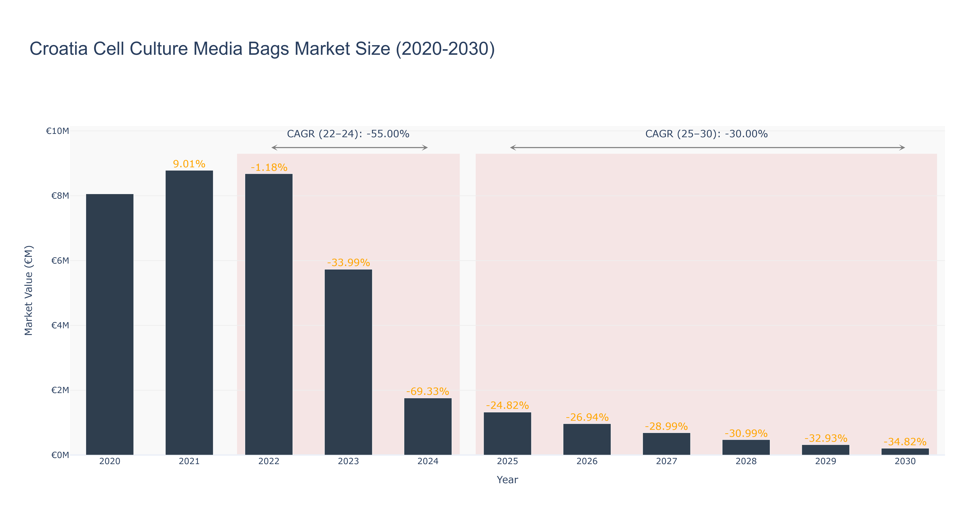Image resolution: width=980 pixels, height=525 pixels.
Task: Click the chart title 'Croatia Cell Culture Media Bags Market Size'
Action: (262, 49)
